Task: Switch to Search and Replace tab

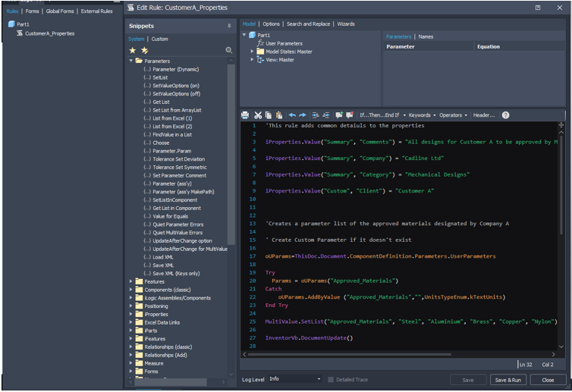Action: 308,24
